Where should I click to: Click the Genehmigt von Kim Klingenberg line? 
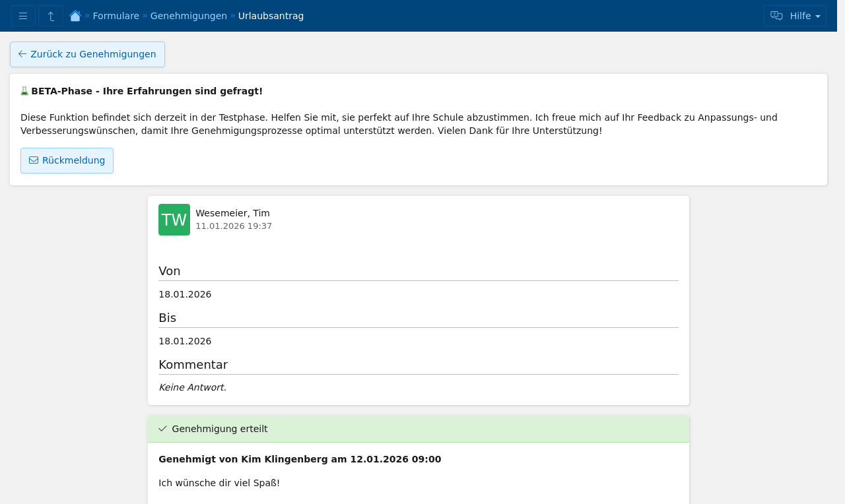tap(300, 459)
